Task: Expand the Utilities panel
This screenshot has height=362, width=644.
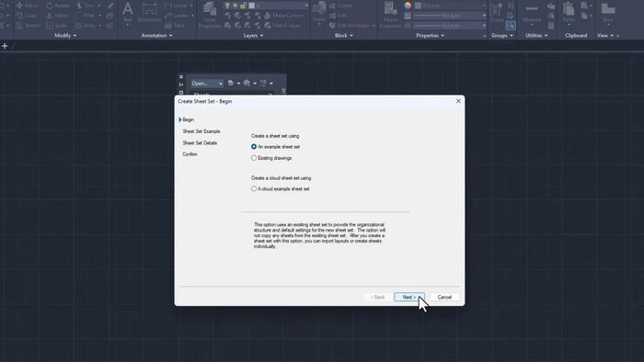Action: (x=536, y=36)
